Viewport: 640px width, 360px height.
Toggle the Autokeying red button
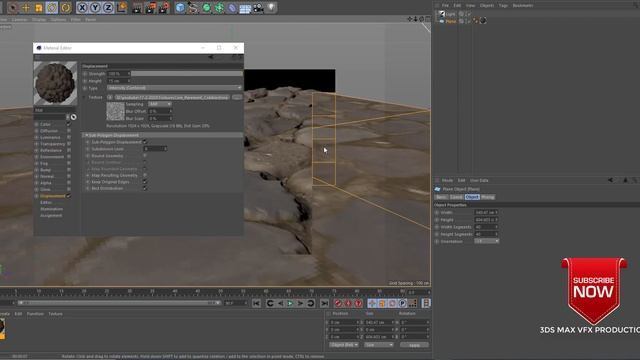(349, 303)
